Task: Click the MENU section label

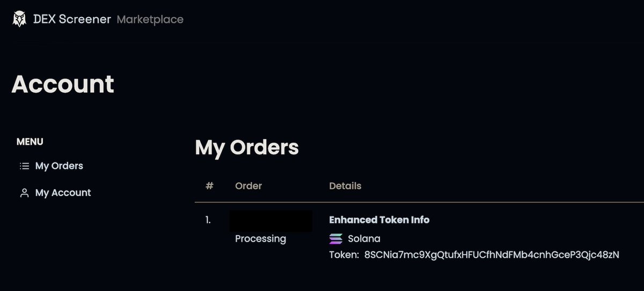Action: [x=30, y=142]
